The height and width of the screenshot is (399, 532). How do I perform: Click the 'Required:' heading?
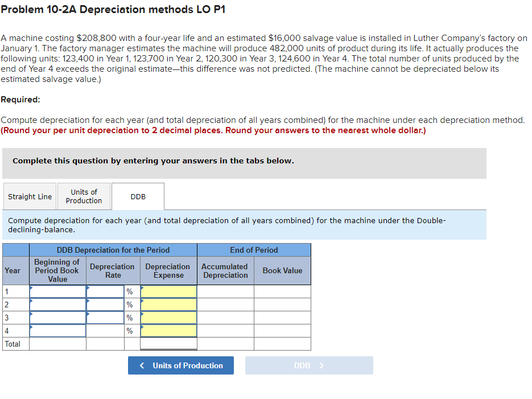(x=20, y=100)
